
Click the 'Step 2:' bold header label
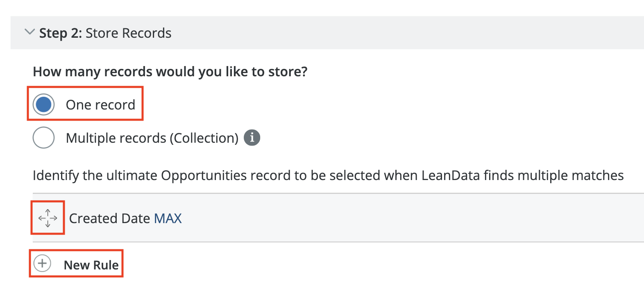click(61, 33)
